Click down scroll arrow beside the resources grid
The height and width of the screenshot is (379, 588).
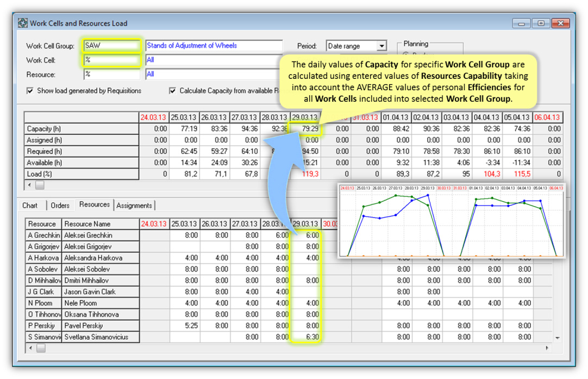point(557,338)
